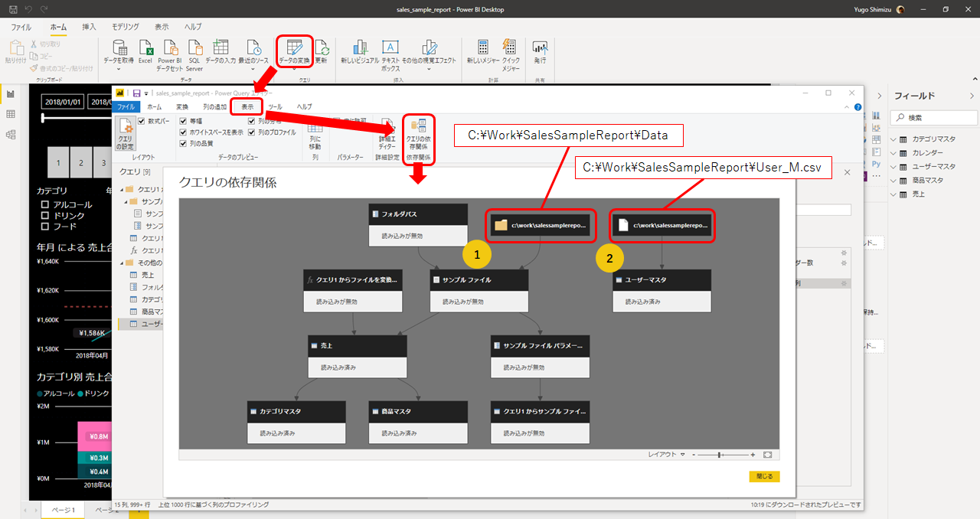Click the 2018/01/01 start date field
980x519 pixels.
coord(63,102)
